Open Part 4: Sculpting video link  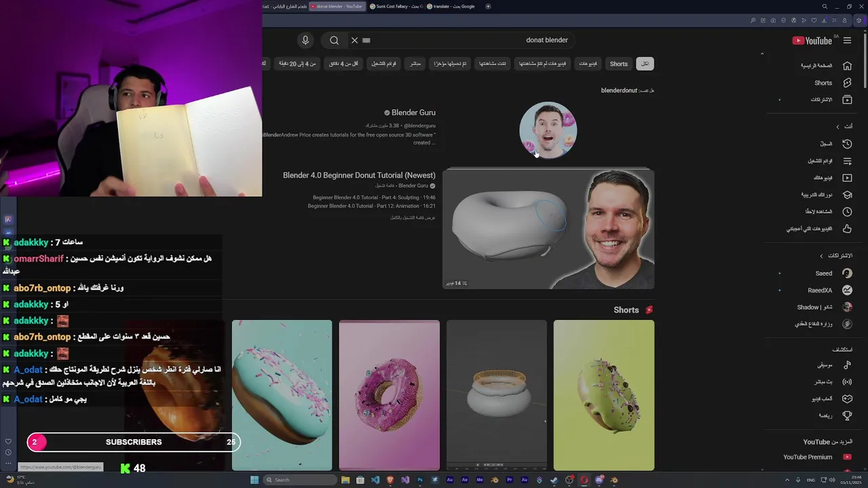(x=374, y=197)
